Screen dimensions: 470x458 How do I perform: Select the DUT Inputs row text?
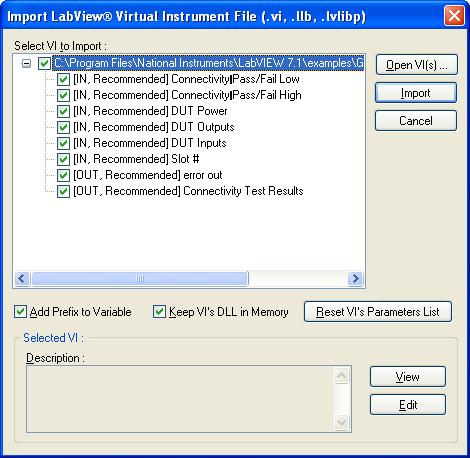click(150, 143)
